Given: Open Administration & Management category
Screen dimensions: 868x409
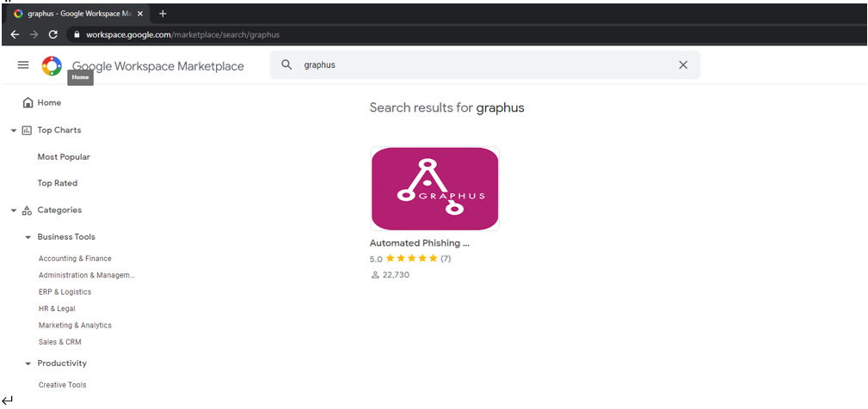Looking at the screenshot, I should (x=86, y=275).
